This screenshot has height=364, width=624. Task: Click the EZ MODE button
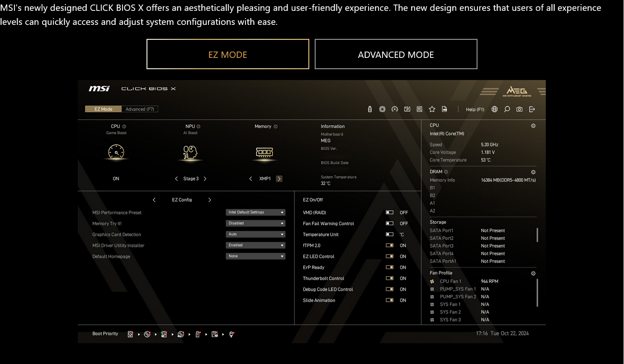coord(227,54)
